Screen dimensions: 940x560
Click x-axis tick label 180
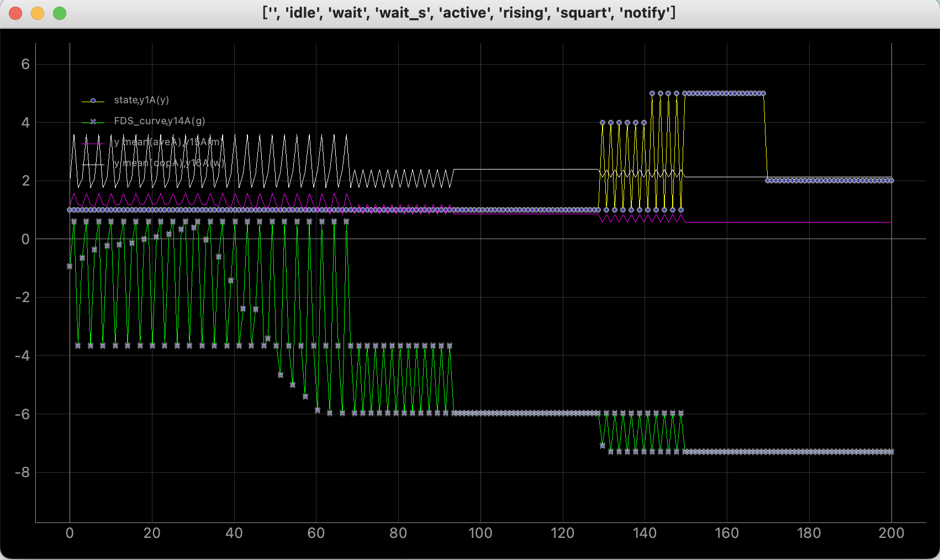(x=809, y=533)
